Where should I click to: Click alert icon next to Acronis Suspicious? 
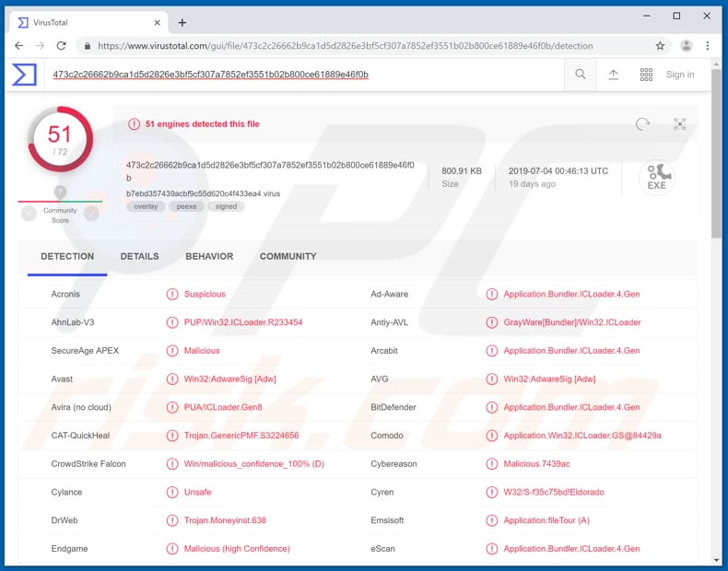tap(172, 294)
